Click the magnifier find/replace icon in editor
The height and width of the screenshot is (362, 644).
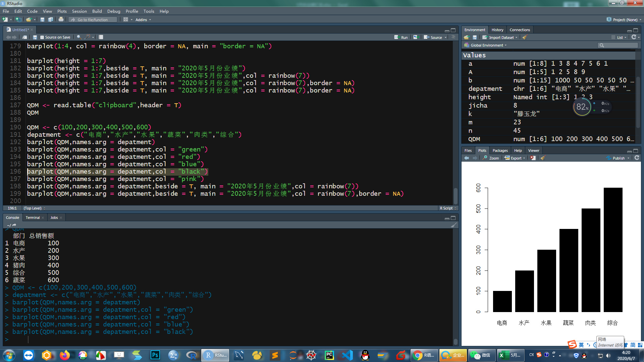79,37
